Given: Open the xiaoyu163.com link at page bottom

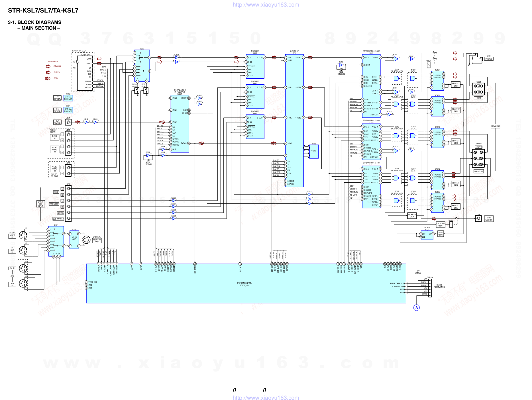Looking at the screenshot, I should point(266,397).
